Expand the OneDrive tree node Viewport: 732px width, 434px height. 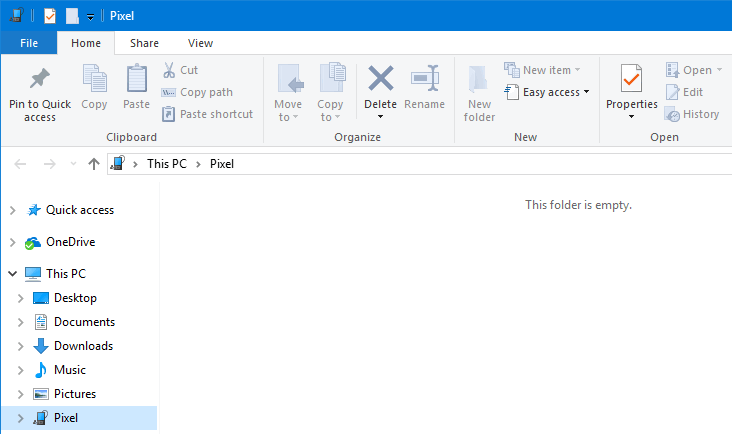click(x=13, y=242)
